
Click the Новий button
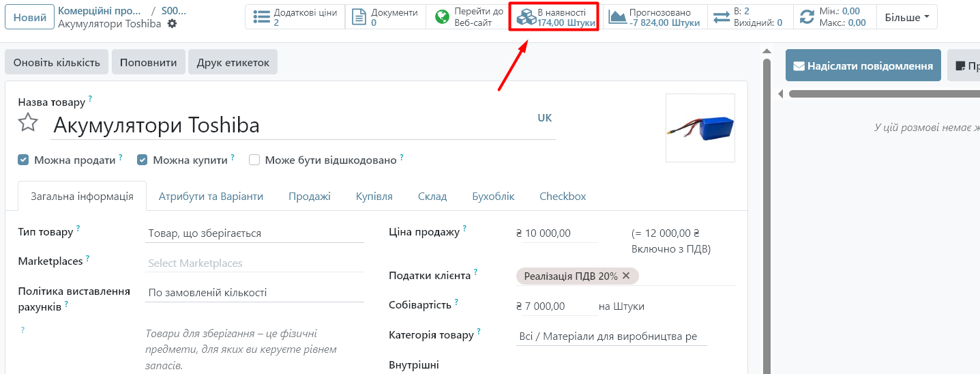(29, 17)
